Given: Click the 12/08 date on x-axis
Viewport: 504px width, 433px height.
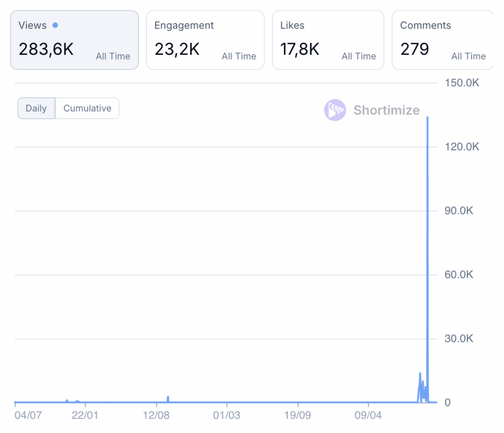Looking at the screenshot, I should [x=156, y=415].
